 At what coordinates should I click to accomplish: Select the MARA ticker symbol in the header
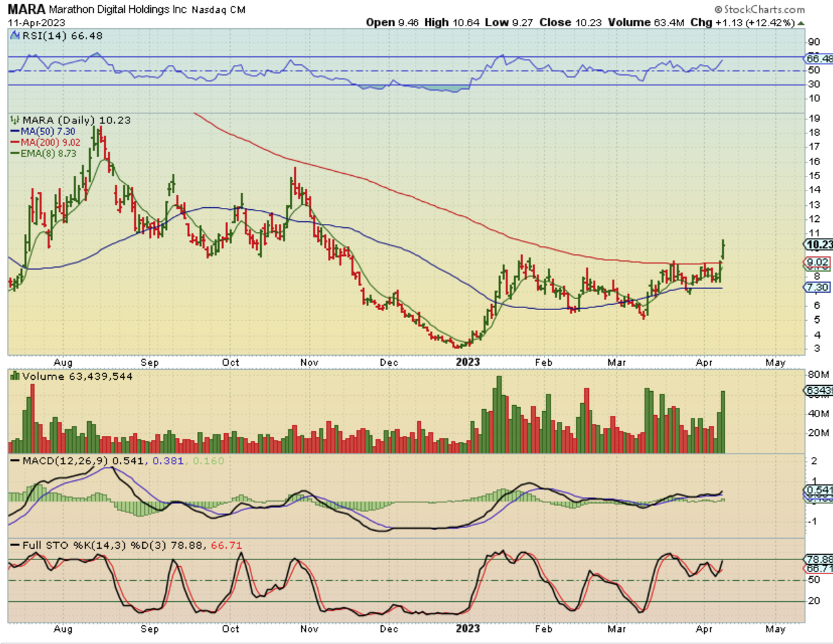pos(26,9)
